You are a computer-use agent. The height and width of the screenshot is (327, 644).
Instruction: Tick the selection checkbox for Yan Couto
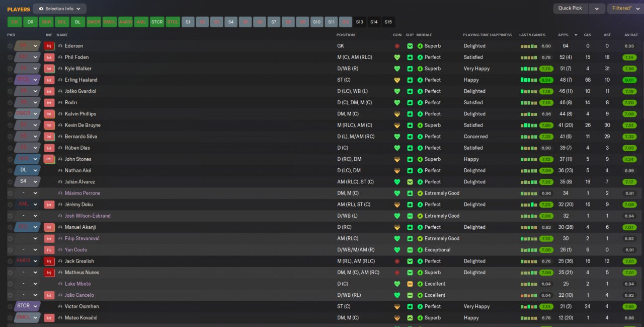point(10,250)
